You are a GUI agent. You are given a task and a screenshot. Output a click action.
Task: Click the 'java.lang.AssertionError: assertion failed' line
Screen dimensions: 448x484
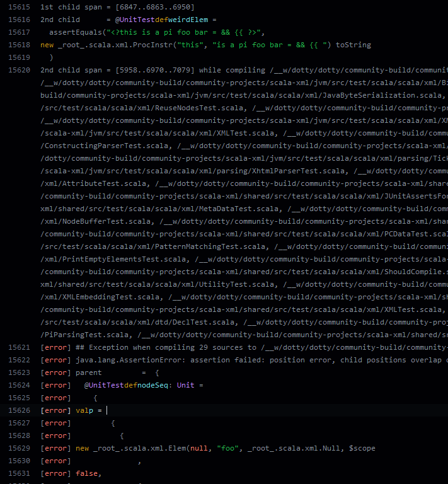pos(244,360)
